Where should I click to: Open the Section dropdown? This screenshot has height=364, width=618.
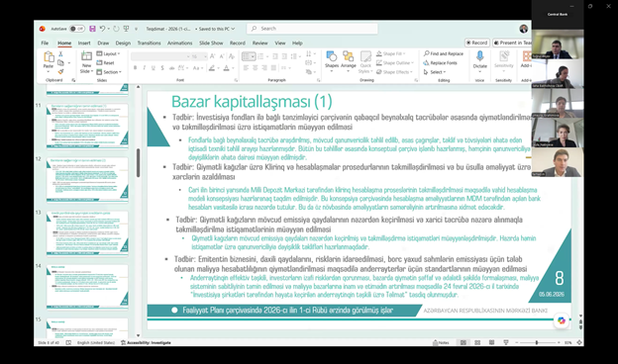109,72
